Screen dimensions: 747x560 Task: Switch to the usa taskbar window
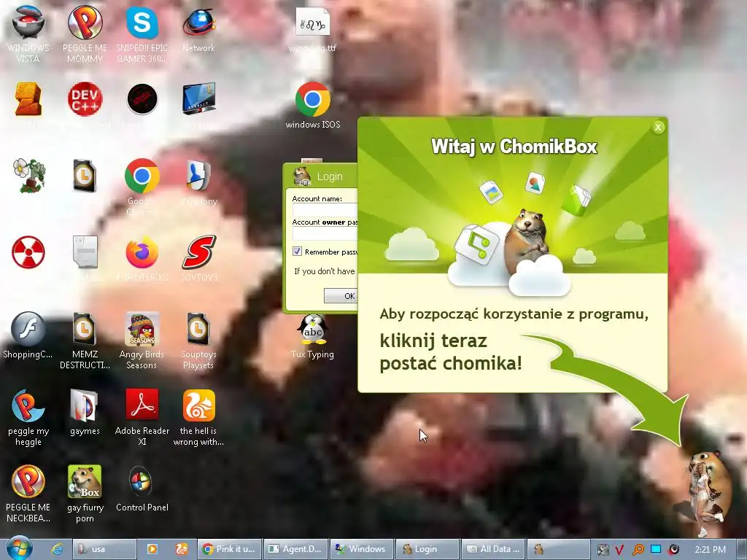click(x=104, y=549)
